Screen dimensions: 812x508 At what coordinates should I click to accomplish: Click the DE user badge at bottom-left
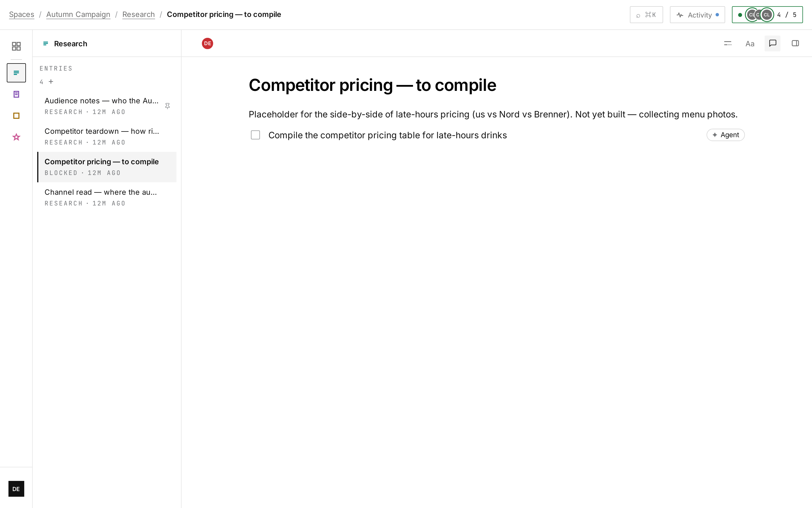(16, 489)
